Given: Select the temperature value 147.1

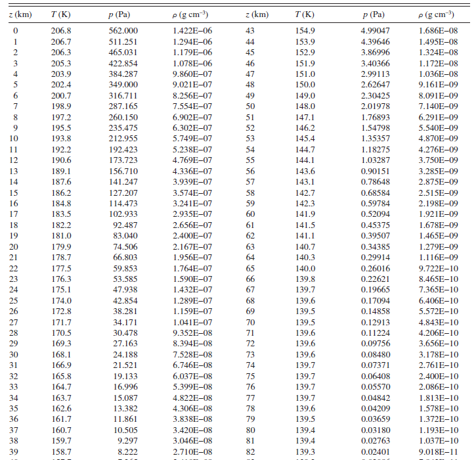Looking at the screenshot, I should pos(305,117).
